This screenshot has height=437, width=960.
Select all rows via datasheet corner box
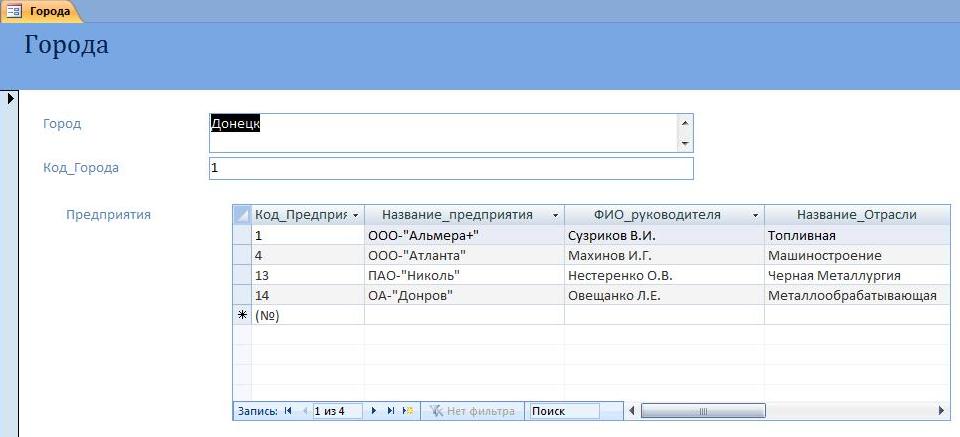pos(242,215)
